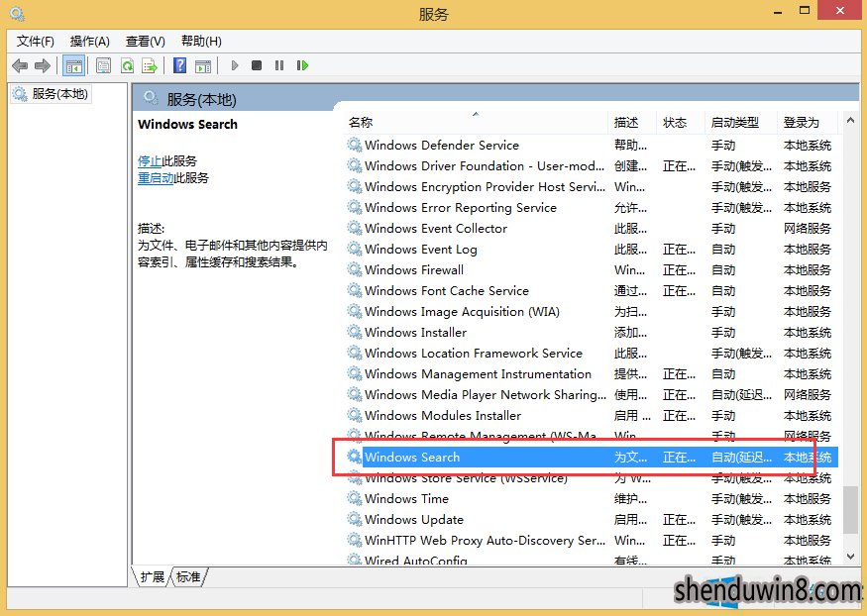This screenshot has height=616, width=867.
Task: Open the 查看(V) menu
Action: 146,42
